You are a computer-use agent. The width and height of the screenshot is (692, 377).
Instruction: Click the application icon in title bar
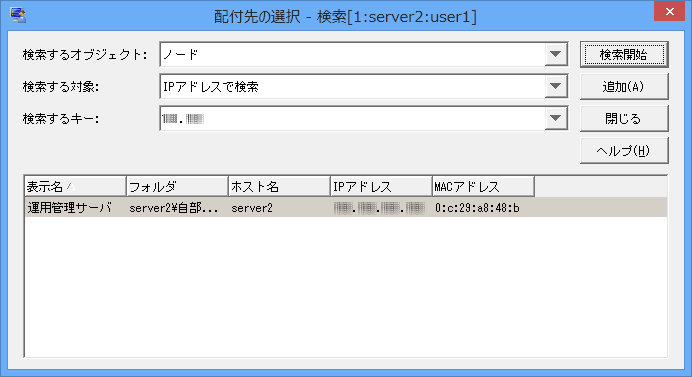(18, 15)
